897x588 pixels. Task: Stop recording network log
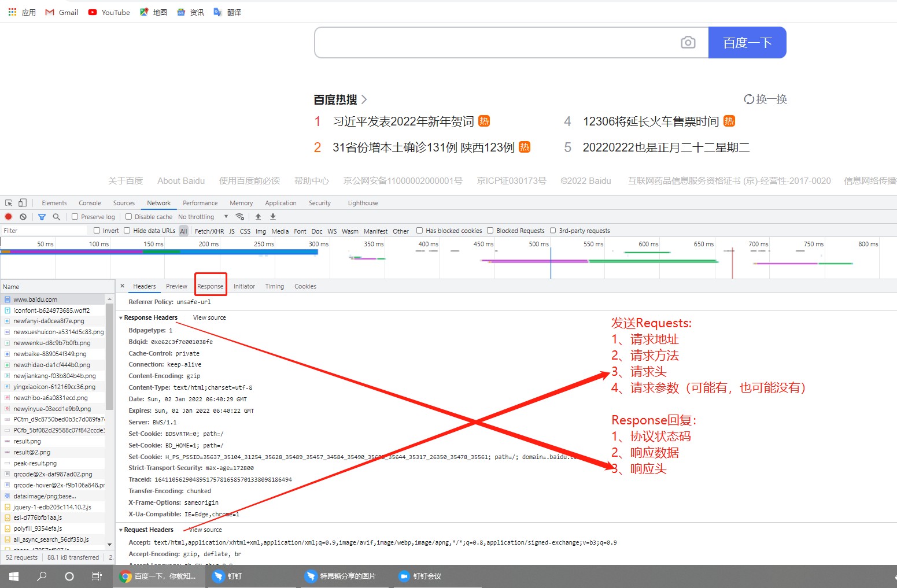9,217
